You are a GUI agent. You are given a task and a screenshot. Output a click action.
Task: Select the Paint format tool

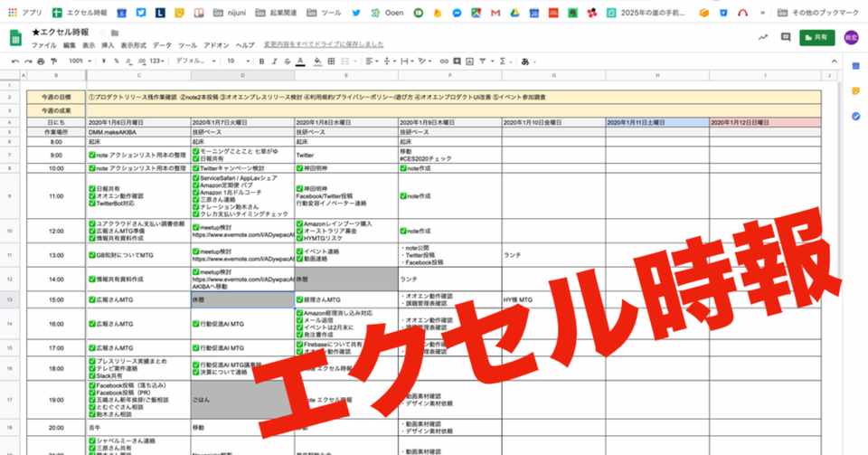pos(53,62)
